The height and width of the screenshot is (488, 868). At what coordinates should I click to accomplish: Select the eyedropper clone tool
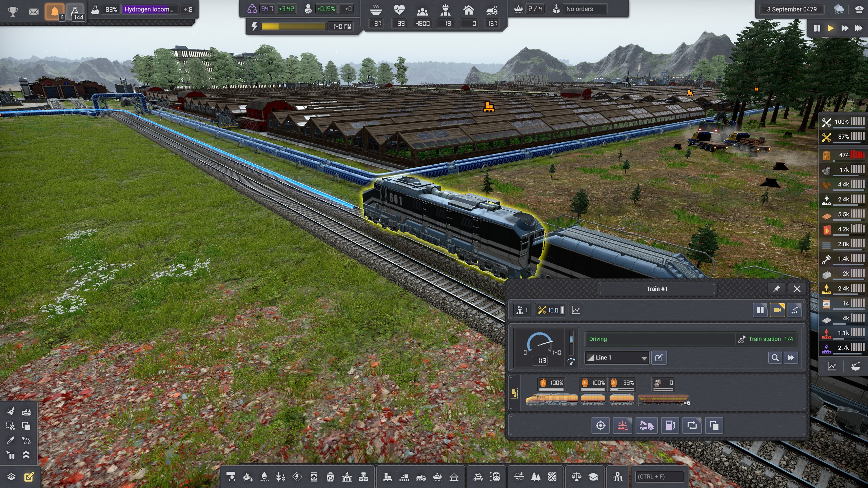11,440
